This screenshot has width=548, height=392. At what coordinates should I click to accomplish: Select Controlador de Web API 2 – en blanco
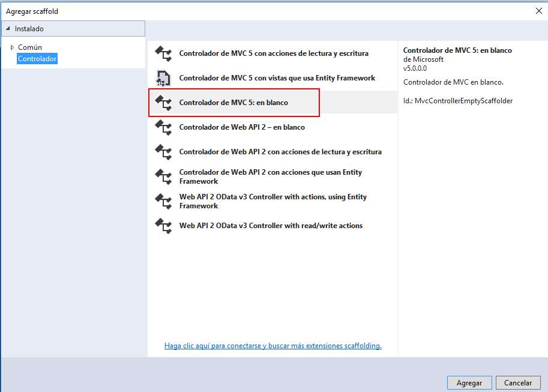click(242, 127)
